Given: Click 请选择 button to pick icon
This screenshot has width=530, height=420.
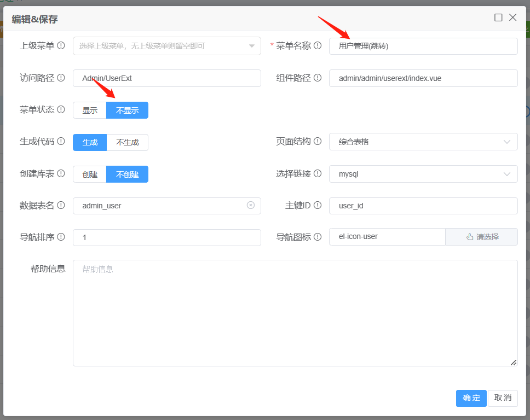Looking at the screenshot, I should click(482, 237).
